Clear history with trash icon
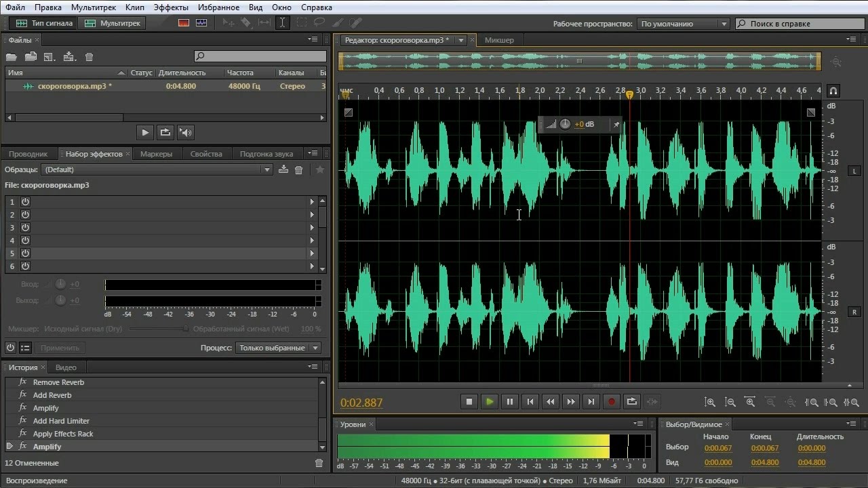This screenshot has height=488, width=868. point(319,463)
